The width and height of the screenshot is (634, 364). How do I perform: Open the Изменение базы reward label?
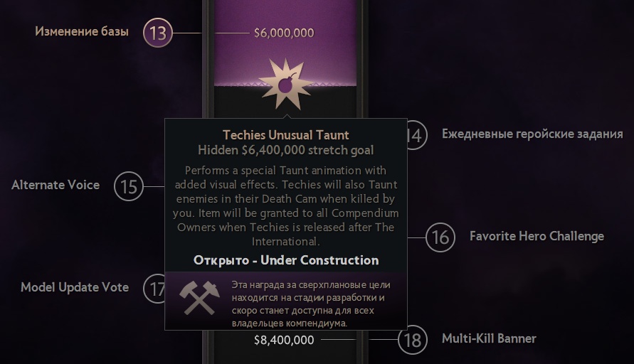(x=82, y=32)
